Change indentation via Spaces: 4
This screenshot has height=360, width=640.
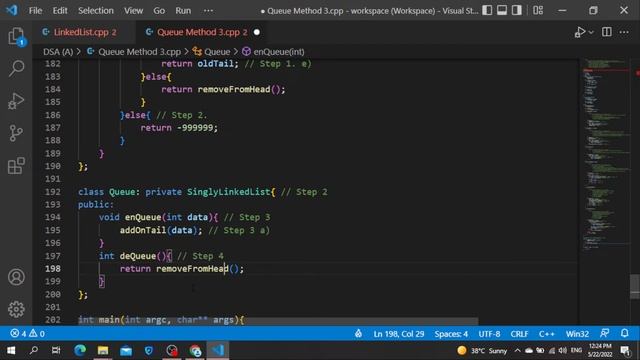point(451,334)
